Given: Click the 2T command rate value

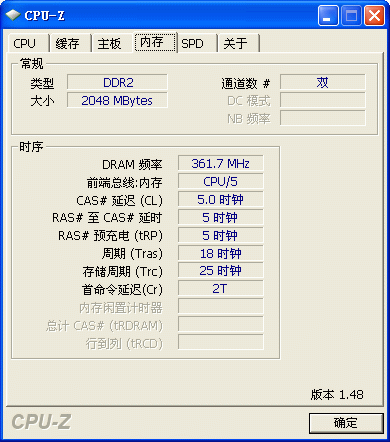Looking at the screenshot, I should tap(220, 289).
